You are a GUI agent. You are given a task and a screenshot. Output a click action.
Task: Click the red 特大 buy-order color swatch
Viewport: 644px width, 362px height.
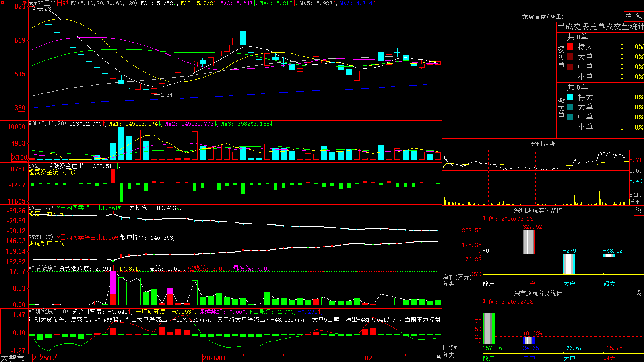[570, 47]
